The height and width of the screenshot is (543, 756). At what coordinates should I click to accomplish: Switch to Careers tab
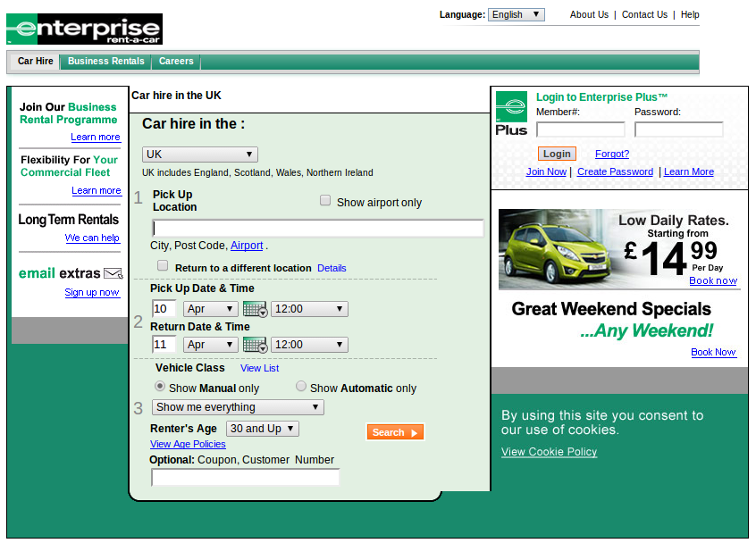click(176, 62)
